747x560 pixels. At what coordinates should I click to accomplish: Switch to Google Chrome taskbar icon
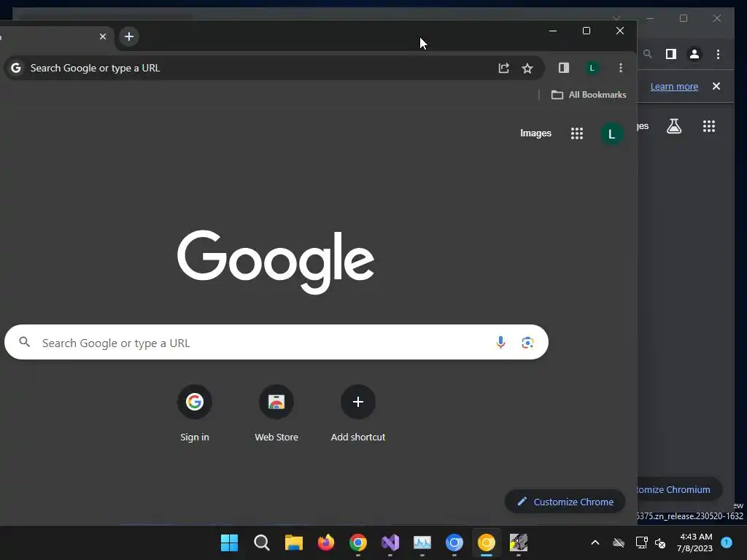(357, 542)
